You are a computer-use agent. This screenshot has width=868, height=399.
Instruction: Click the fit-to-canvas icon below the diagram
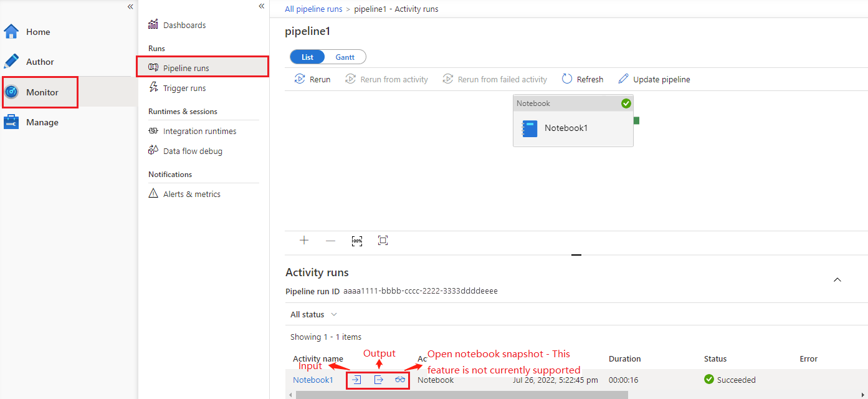[382, 240]
